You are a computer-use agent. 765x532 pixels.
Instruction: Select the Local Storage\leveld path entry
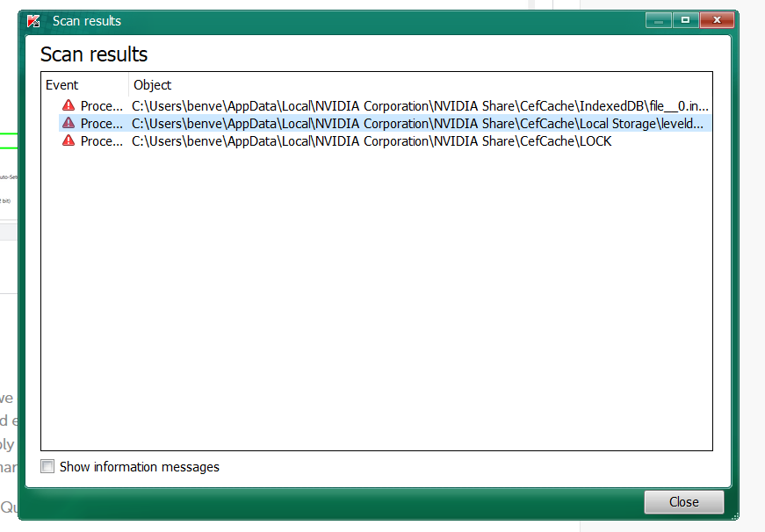point(417,124)
